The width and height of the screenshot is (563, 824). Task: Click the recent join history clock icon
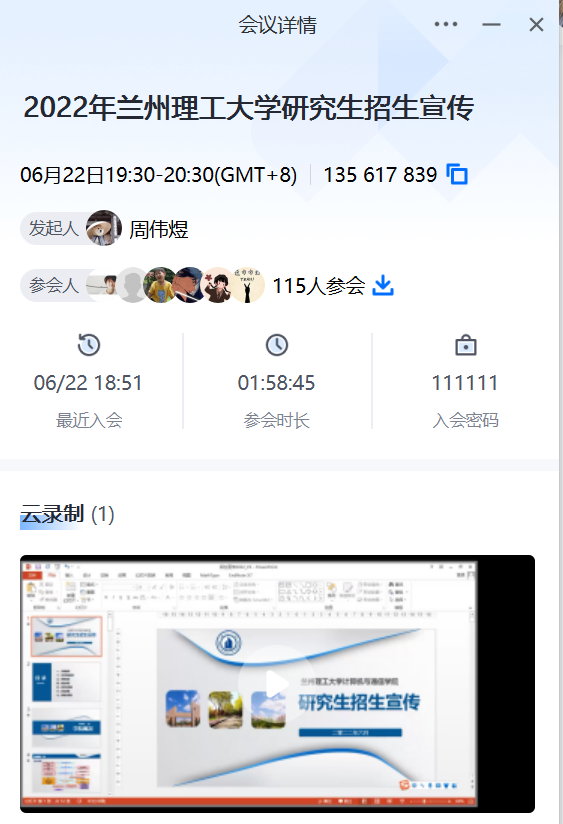coord(89,345)
